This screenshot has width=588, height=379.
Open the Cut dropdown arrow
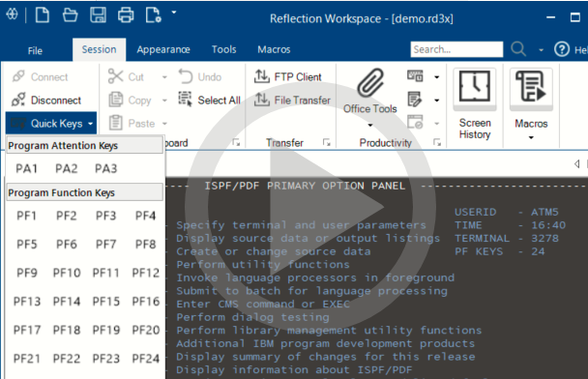click(x=164, y=77)
